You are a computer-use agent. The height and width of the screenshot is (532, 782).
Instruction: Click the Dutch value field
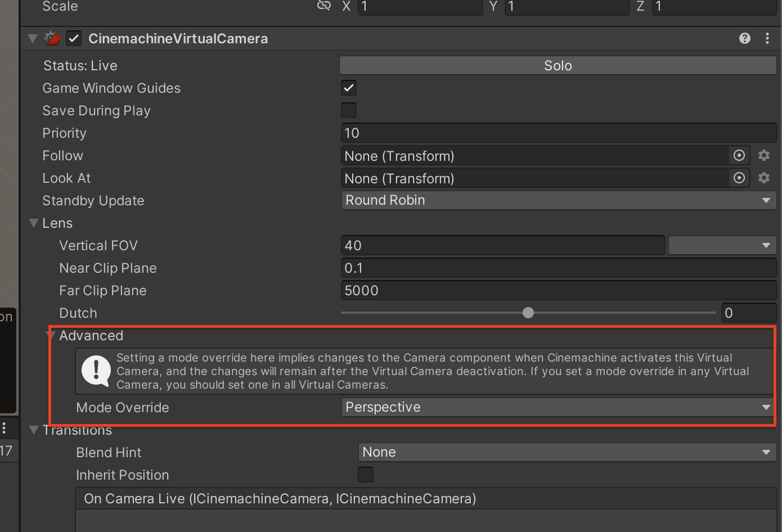[x=749, y=313]
